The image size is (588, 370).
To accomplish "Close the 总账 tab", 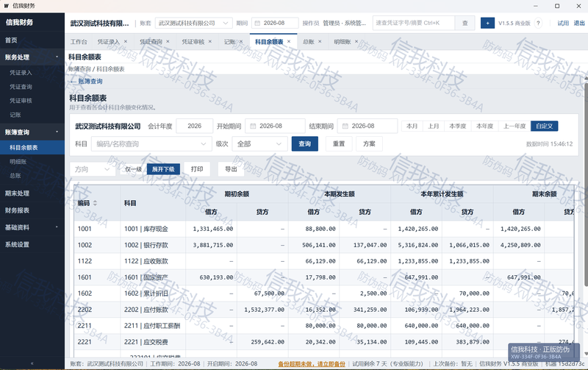I will (320, 42).
